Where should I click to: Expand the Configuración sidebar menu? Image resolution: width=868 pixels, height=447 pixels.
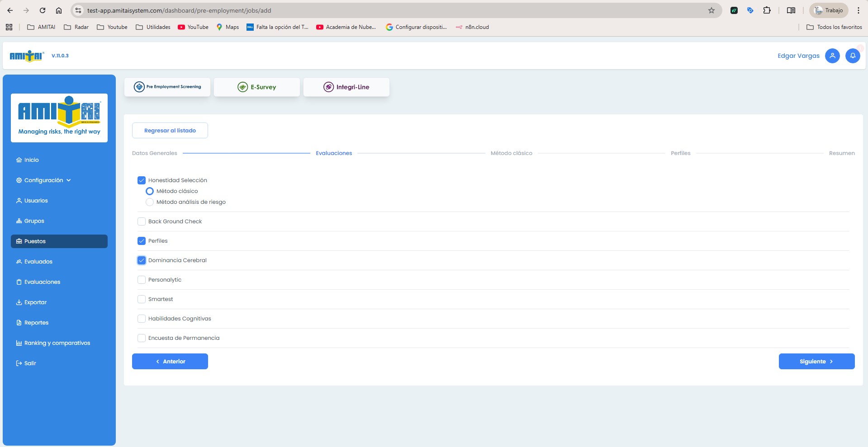coord(44,180)
